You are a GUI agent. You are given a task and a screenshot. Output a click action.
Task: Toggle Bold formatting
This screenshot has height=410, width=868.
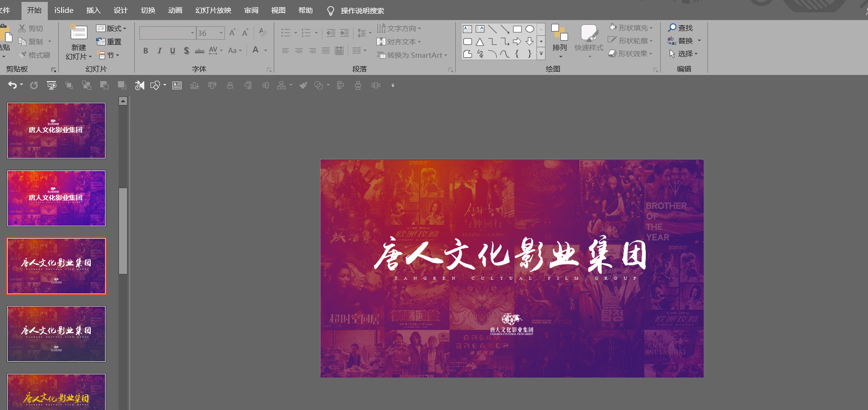point(146,51)
